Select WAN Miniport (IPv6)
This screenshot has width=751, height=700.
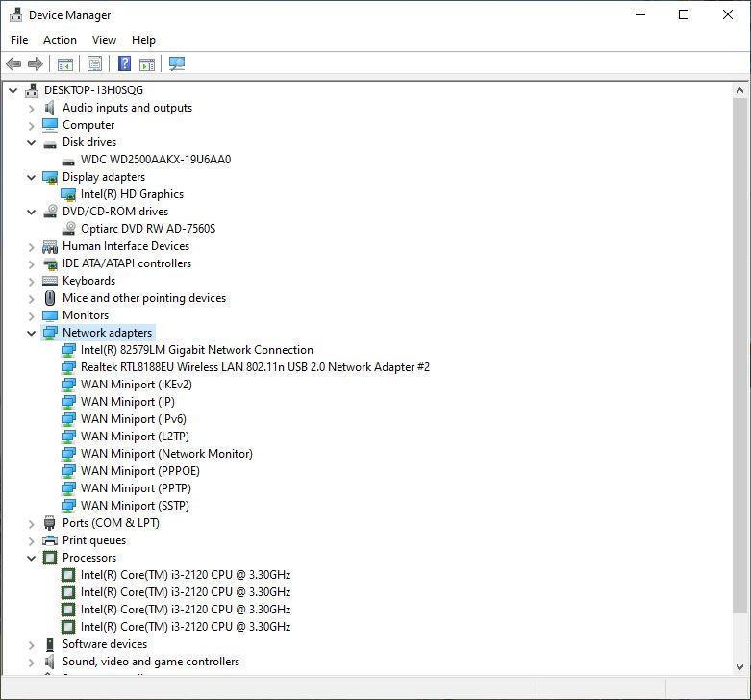click(133, 419)
